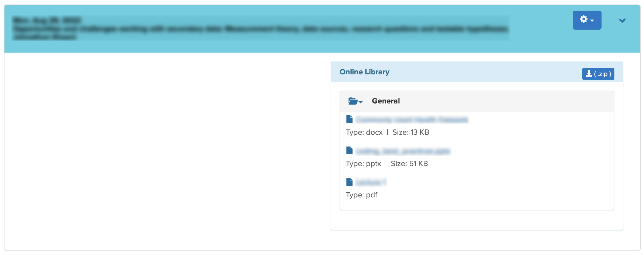Click the General folder label
644x255 pixels.
(386, 101)
